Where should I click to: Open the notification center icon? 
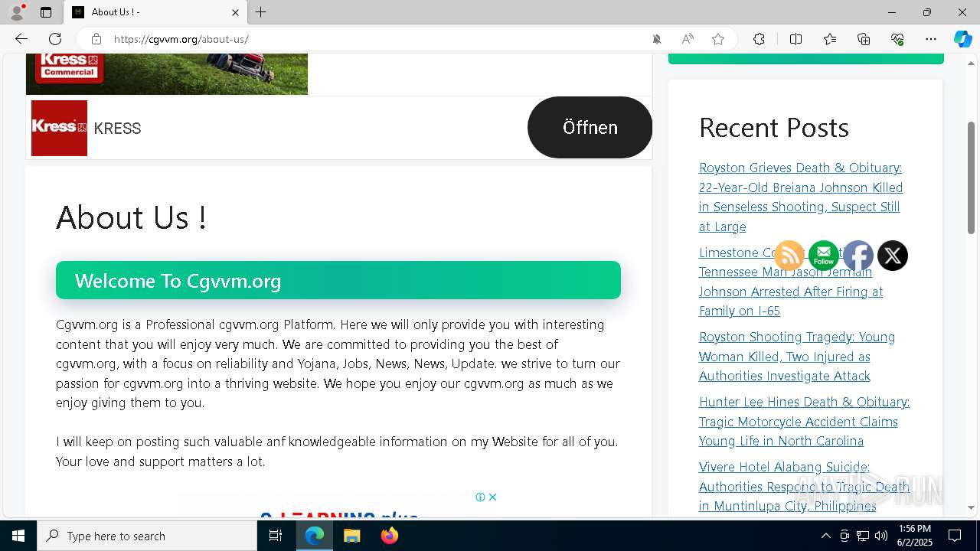[955, 536]
